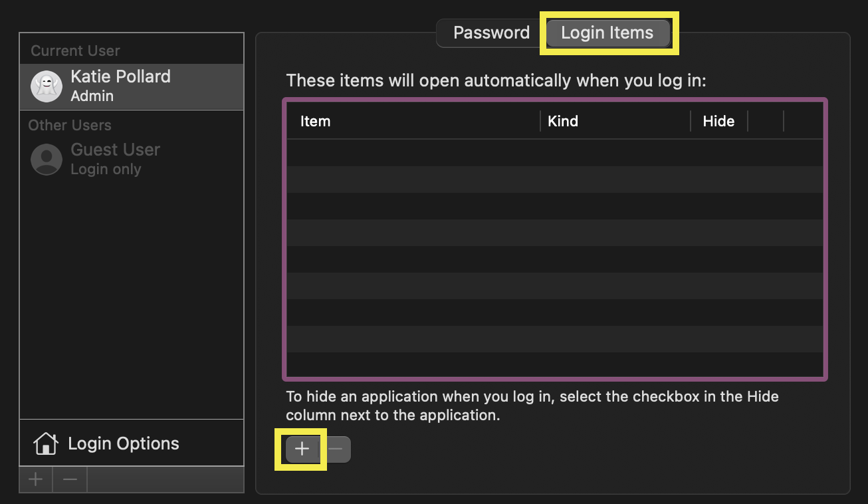The height and width of the screenshot is (504, 868).
Task: Click the remove user minus icon below sidebar
Action: click(69, 479)
